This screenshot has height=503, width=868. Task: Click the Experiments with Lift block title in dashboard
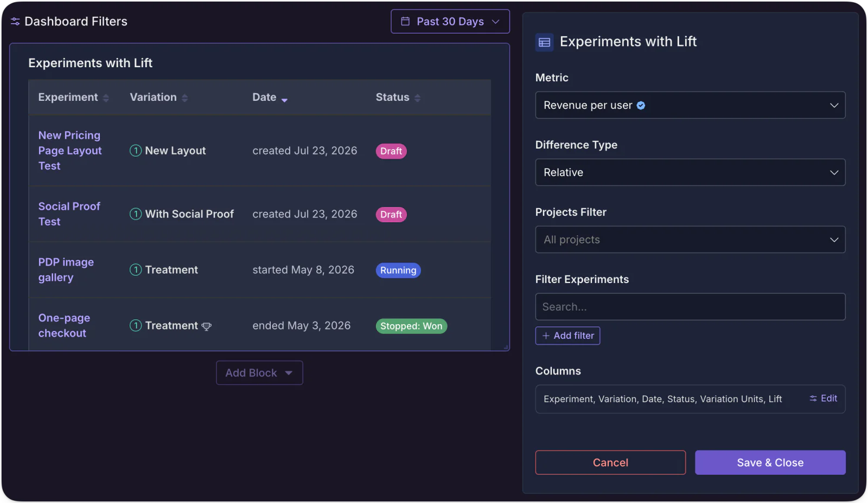tap(90, 63)
